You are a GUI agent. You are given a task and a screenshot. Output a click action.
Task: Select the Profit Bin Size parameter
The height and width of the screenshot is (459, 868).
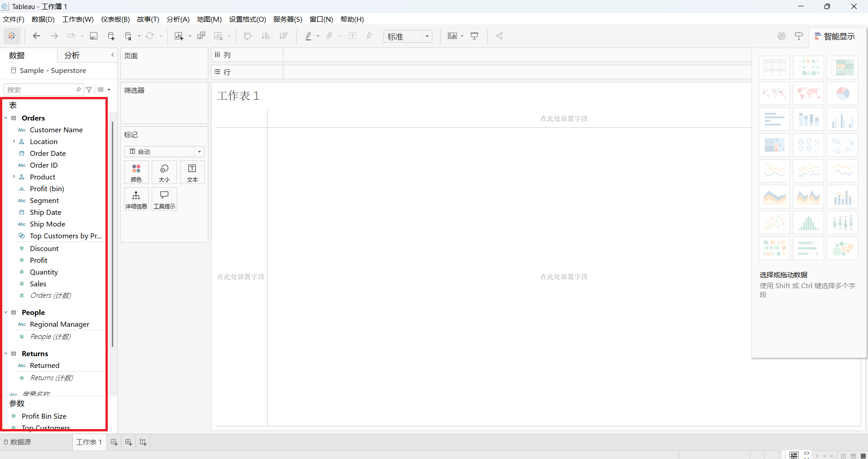coord(44,416)
